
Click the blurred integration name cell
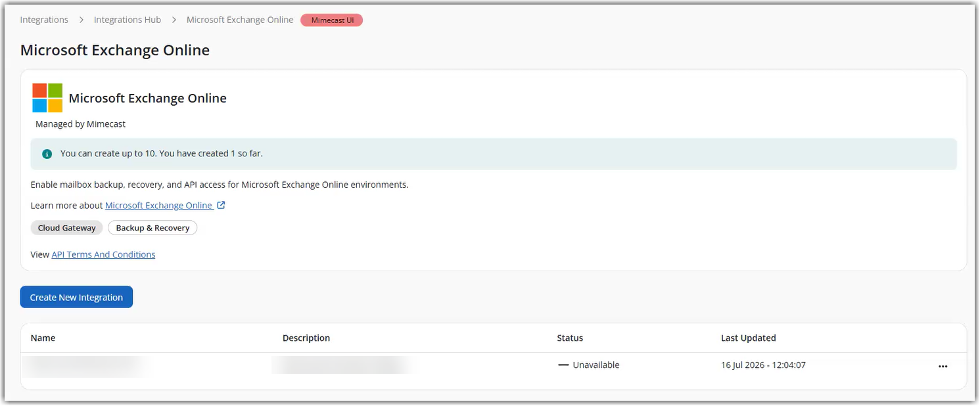point(85,365)
